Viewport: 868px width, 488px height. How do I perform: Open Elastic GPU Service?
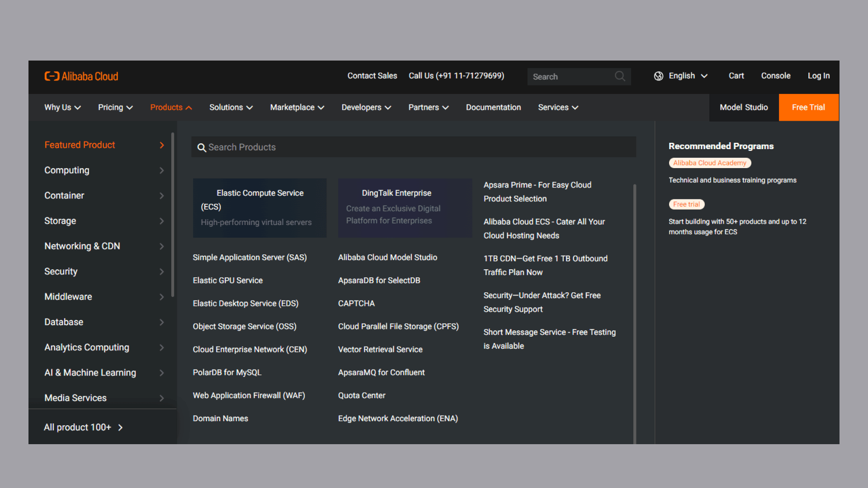point(227,281)
